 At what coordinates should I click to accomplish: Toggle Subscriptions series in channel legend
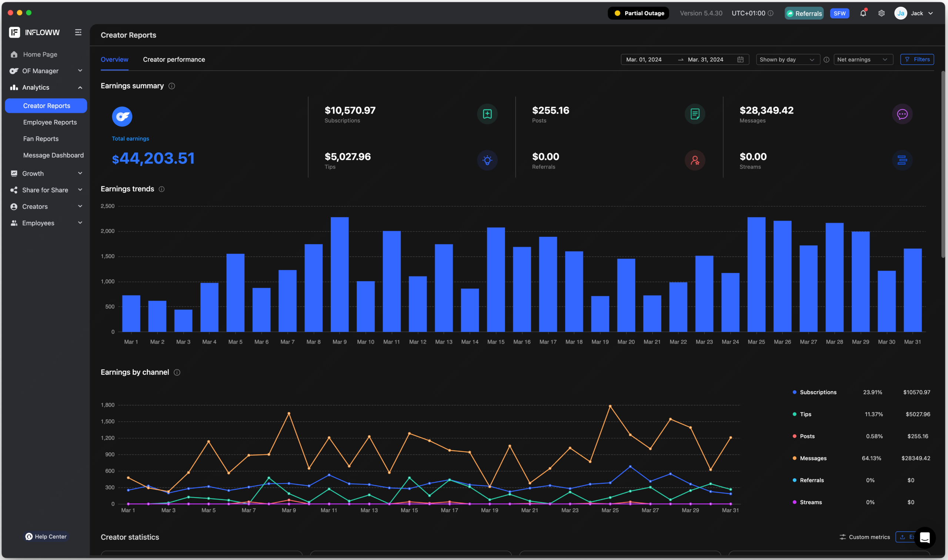point(818,392)
